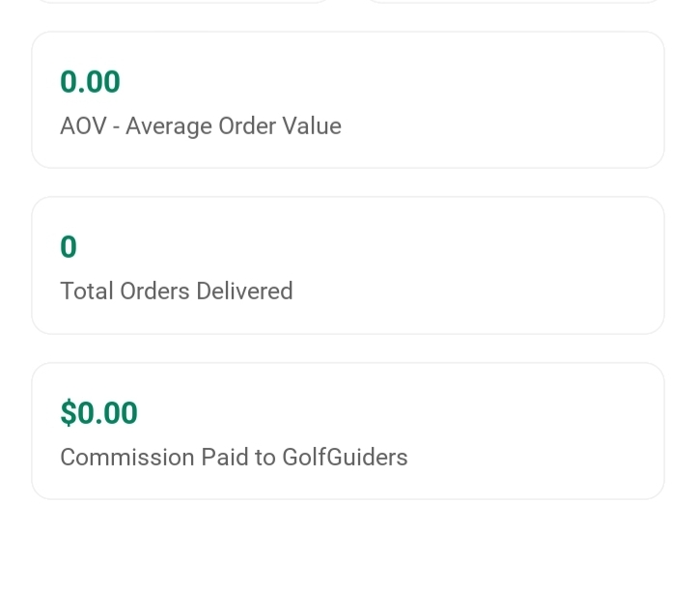Click blank right side of Total Orders card
The width and height of the screenshot is (695, 616).
[x=541, y=266]
